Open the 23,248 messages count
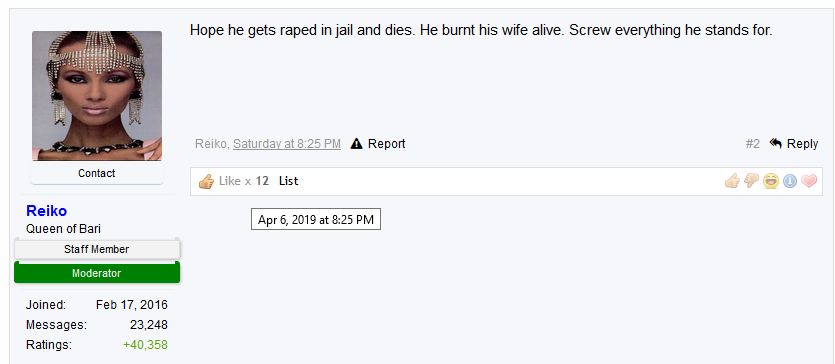Viewport: 835px width, 364px height. click(149, 325)
